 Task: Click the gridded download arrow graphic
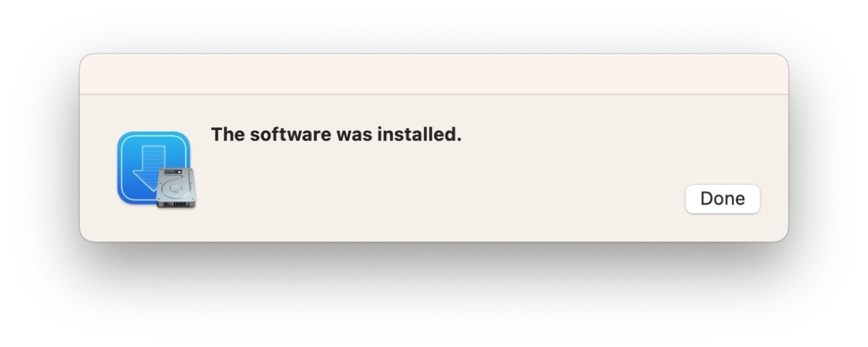pyautogui.click(x=150, y=166)
